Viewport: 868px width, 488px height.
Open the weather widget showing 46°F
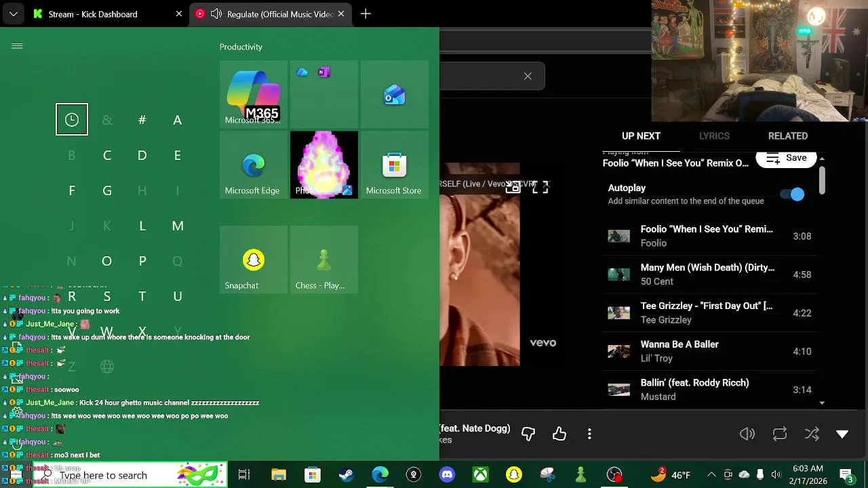pos(671,474)
